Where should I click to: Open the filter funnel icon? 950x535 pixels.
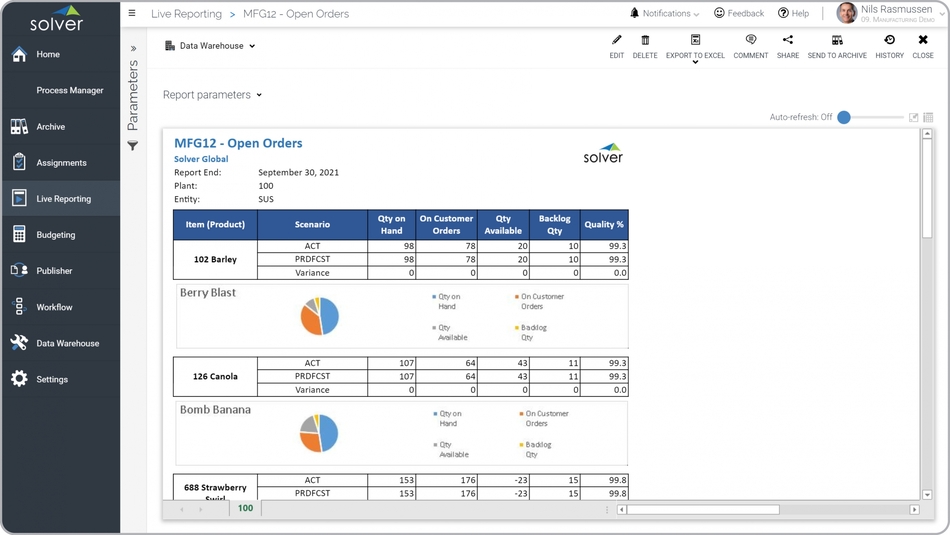coord(132,146)
